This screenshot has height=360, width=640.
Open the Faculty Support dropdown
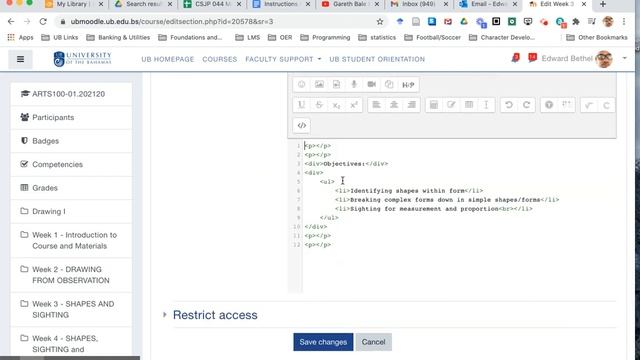(283, 59)
